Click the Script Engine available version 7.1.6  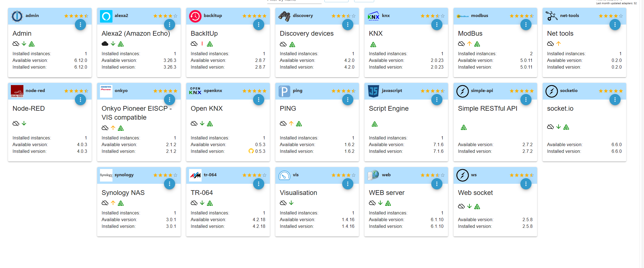[x=439, y=144]
